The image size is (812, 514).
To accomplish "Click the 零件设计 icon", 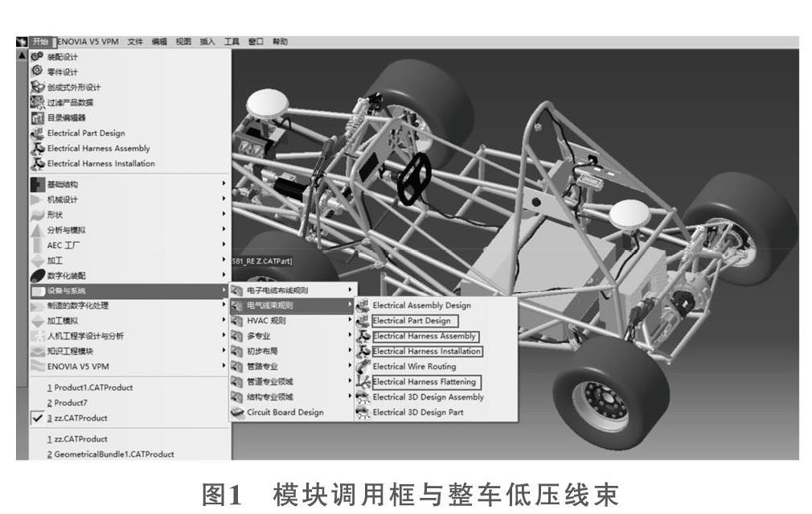I will [37, 72].
